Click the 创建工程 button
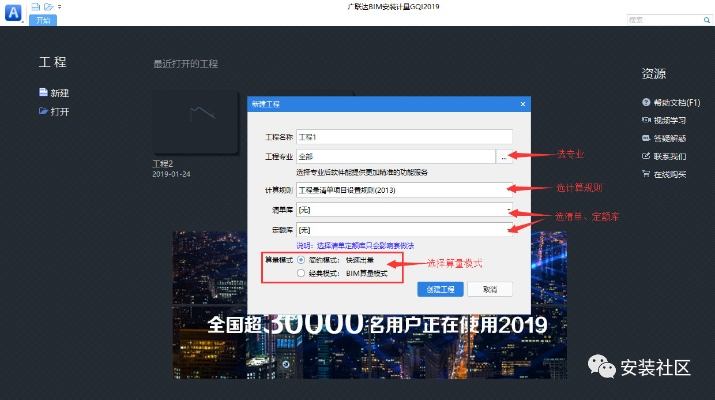The width and height of the screenshot is (715, 400). (440, 289)
